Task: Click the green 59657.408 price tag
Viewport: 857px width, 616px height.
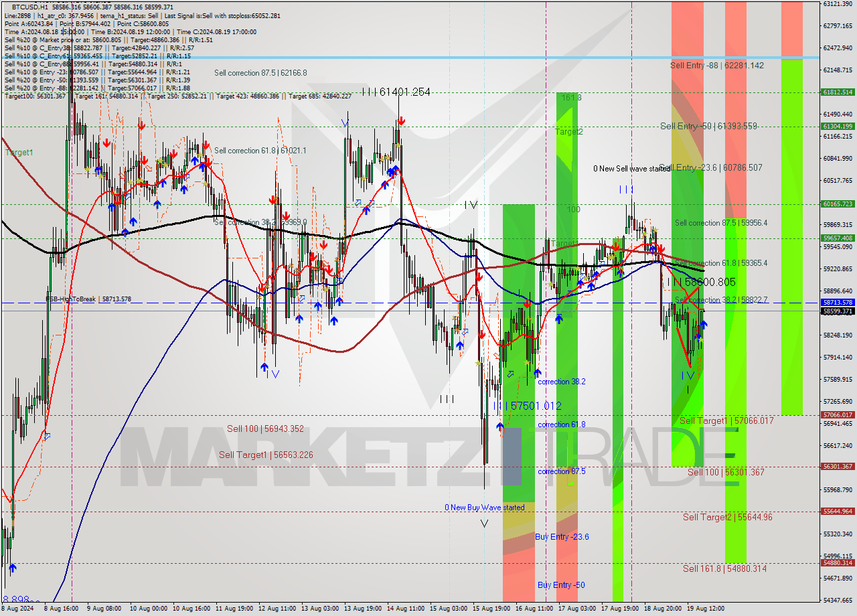Action: pyautogui.click(x=838, y=238)
